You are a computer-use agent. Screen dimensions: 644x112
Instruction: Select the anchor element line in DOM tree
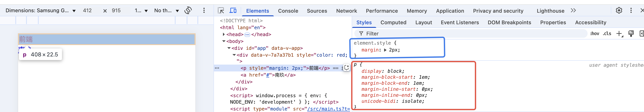268,75
